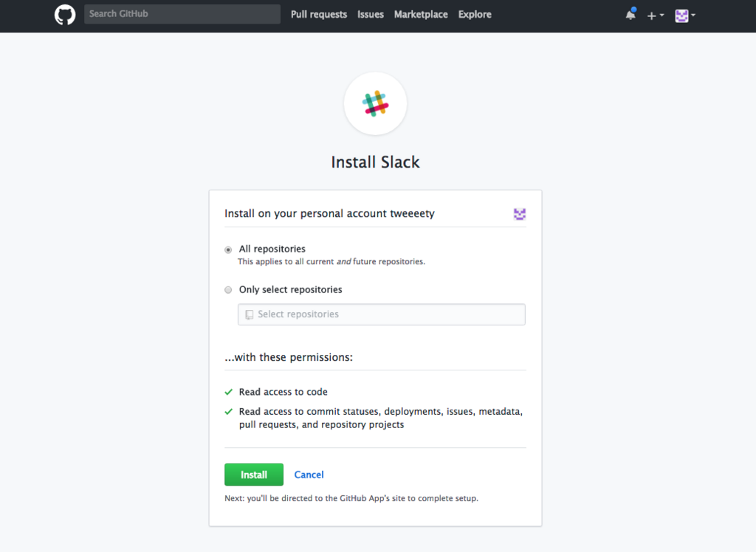Open the Issues page
This screenshot has width=756, height=552.
click(371, 15)
